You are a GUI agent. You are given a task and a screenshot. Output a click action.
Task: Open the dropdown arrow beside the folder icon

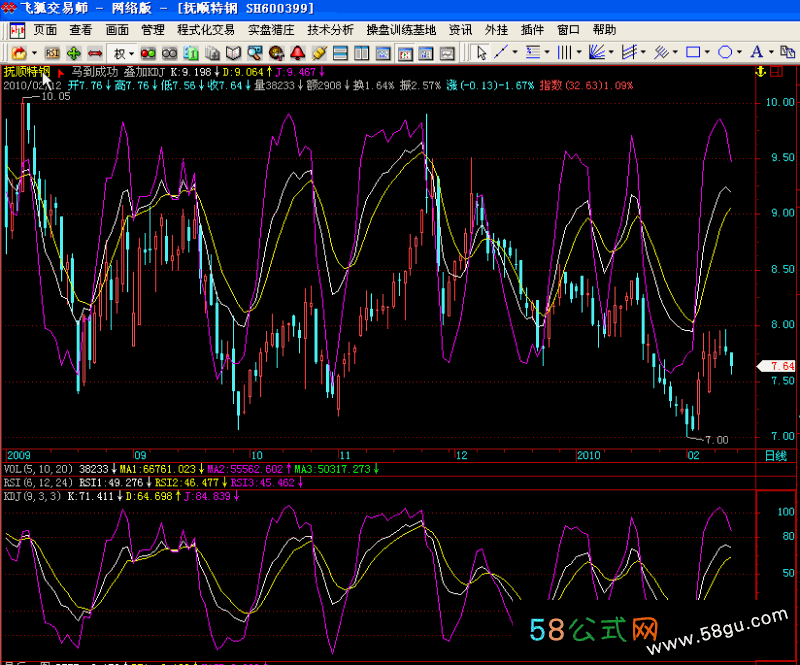(34, 53)
